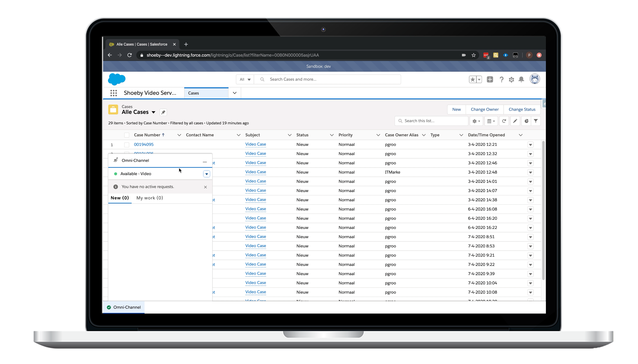Open the user profile avatar
This screenshot has width=638, height=364.
pyautogui.click(x=535, y=79)
